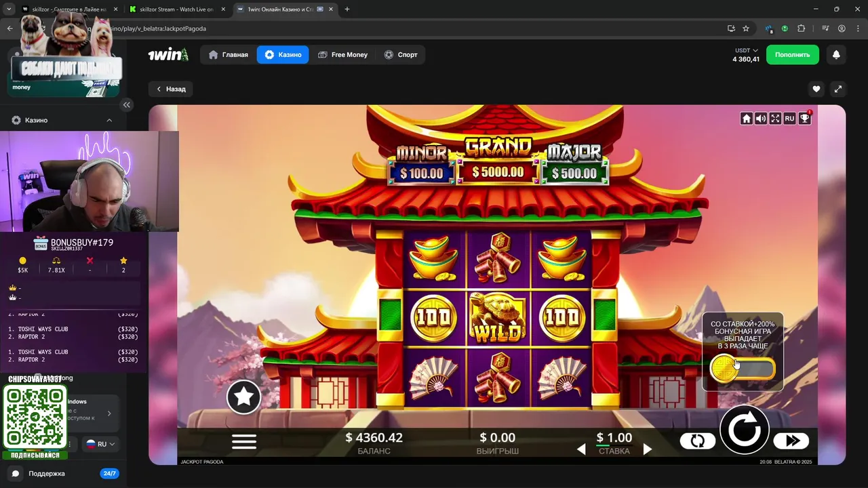The height and width of the screenshot is (488, 868).
Task: Click the green Пополнить deposit button
Action: pyautogui.click(x=793, y=55)
